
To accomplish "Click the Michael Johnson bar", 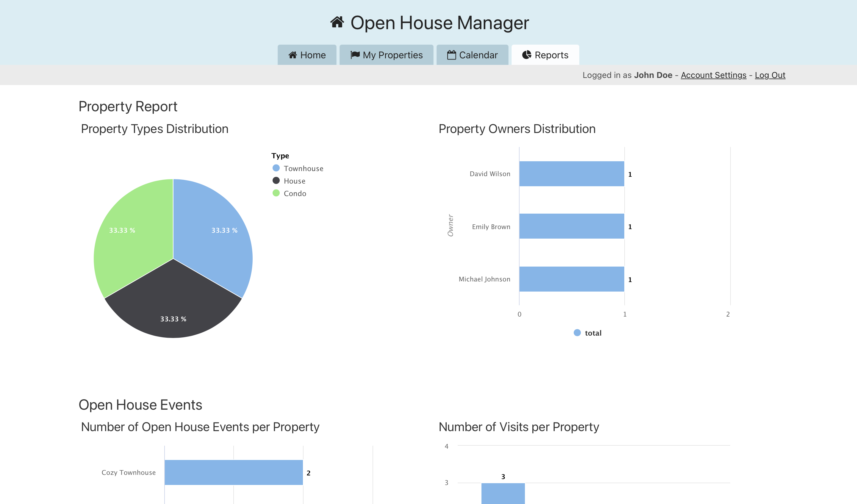I will 571,279.
